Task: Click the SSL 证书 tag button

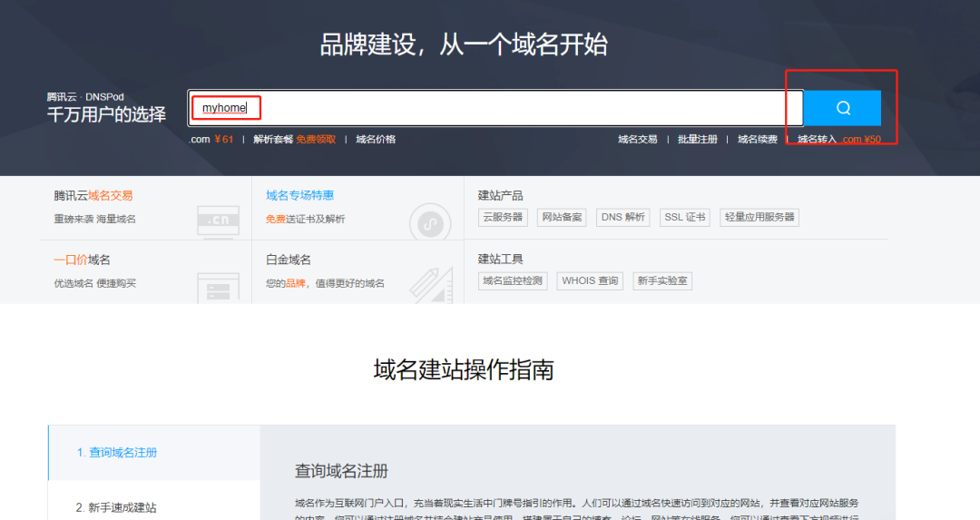Action: pos(685,218)
